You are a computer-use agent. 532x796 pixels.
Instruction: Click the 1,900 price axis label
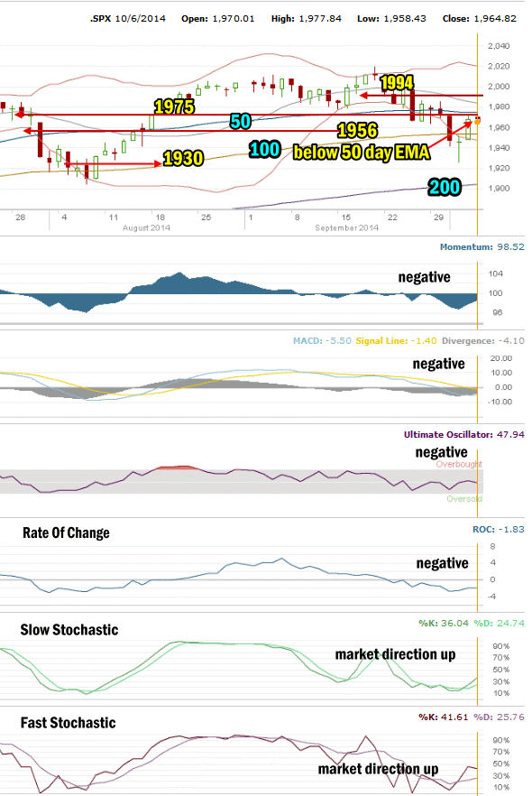point(499,189)
